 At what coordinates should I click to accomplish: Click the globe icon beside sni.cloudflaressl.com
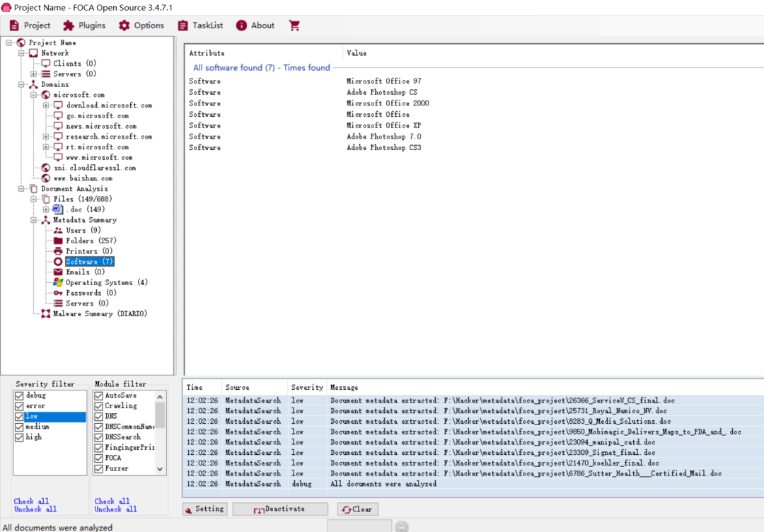tap(46, 168)
